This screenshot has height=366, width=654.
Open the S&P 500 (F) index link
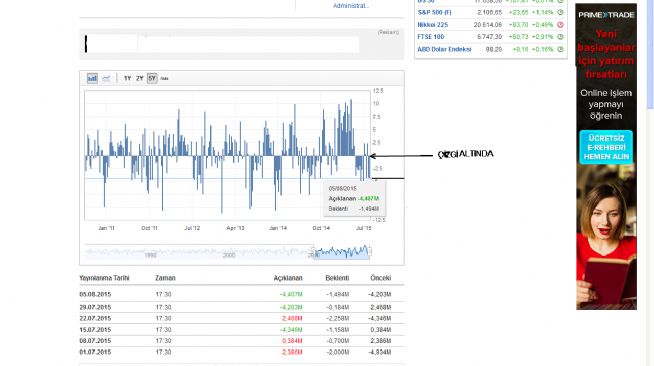(x=434, y=13)
